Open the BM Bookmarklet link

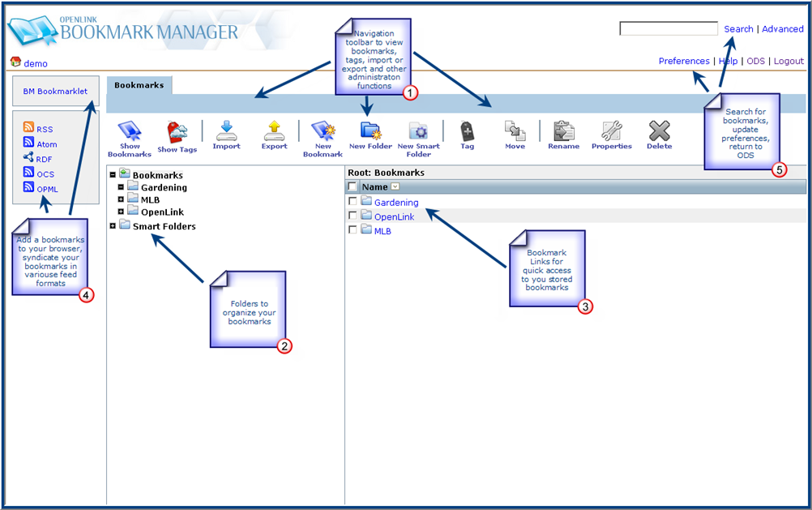coord(55,92)
